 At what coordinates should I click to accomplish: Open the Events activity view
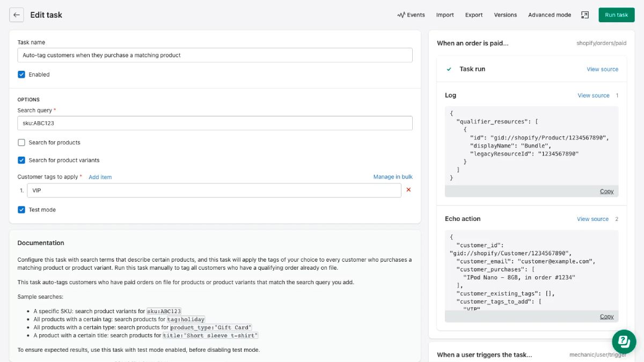pyautogui.click(x=411, y=15)
